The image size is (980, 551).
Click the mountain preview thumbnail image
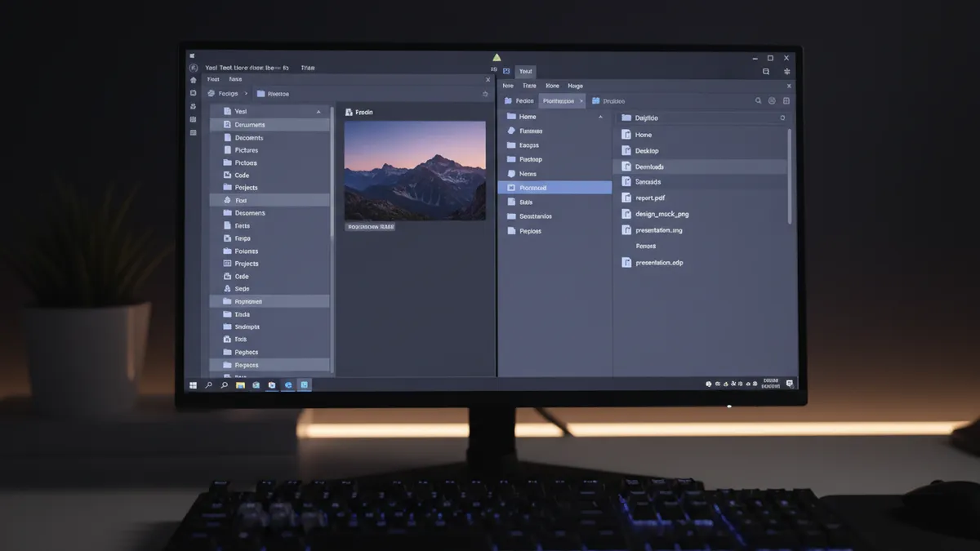pyautogui.click(x=415, y=171)
